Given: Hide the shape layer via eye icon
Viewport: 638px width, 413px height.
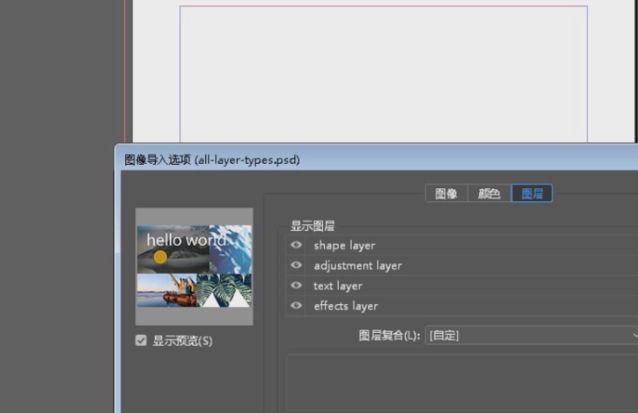Looking at the screenshot, I should (x=296, y=245).
